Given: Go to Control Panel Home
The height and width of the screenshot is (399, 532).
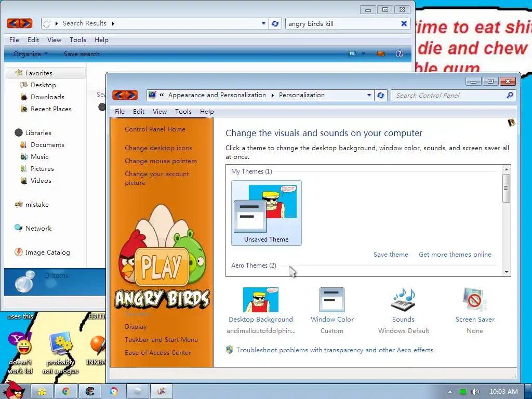Looking at the screenshot, I should 155,129.
